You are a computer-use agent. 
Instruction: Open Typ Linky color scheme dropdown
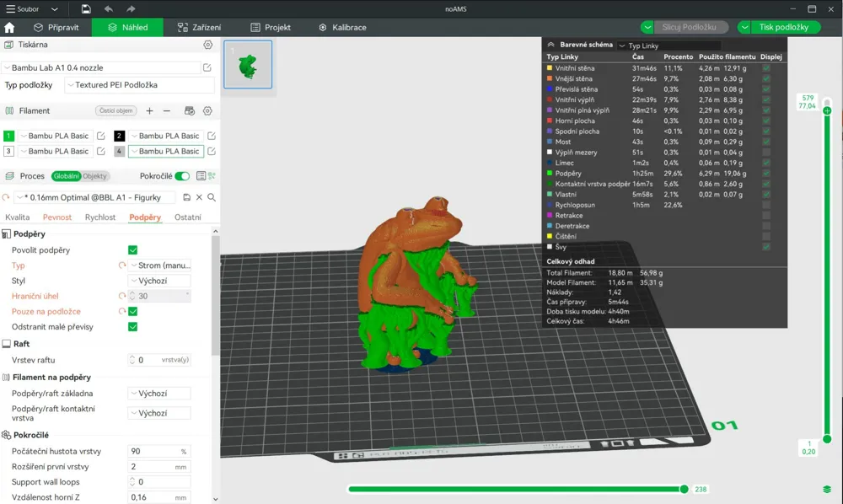pyautogui.click(x=669, y=46)
